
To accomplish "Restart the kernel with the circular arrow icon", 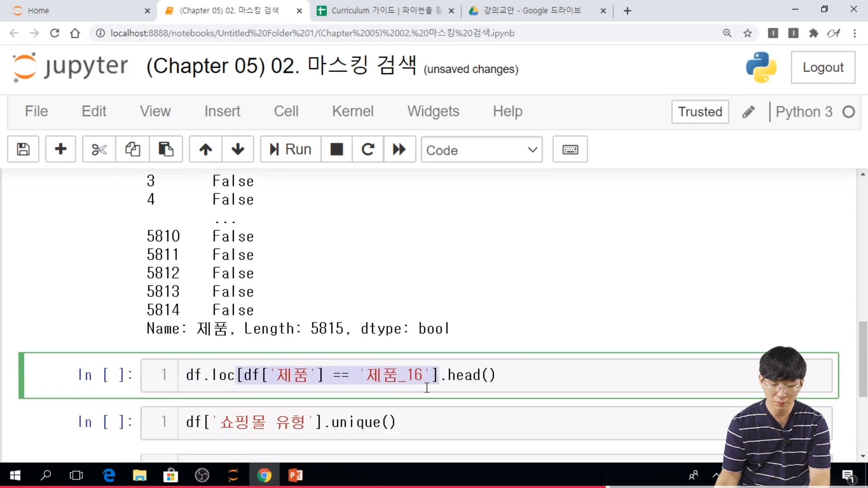I will point(368,149).
